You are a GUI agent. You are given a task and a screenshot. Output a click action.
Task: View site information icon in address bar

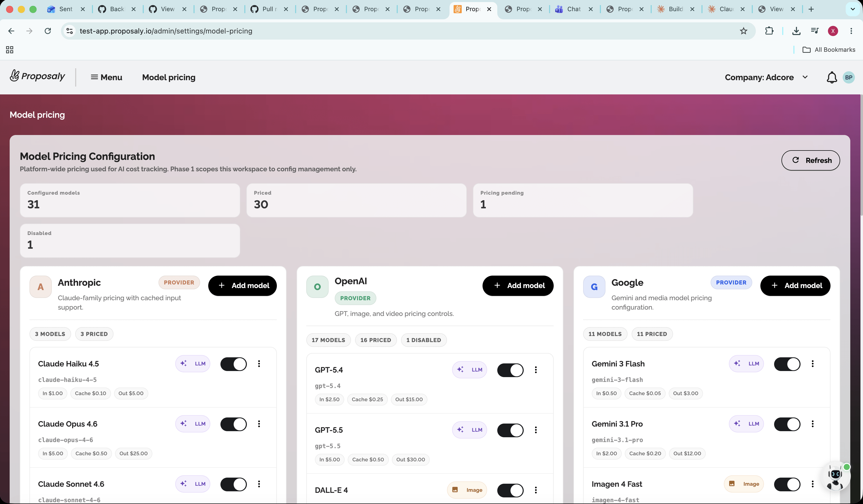click(70, 31)
